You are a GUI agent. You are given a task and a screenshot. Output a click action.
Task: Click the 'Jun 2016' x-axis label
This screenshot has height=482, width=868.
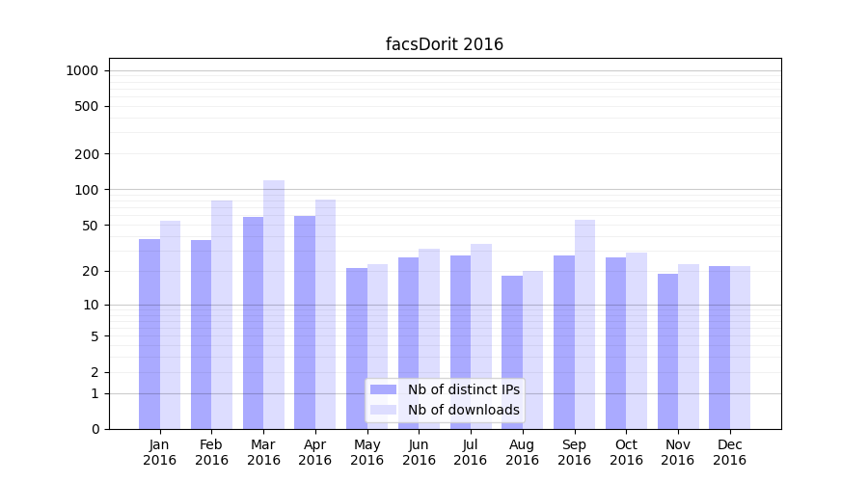pos(419,452)
